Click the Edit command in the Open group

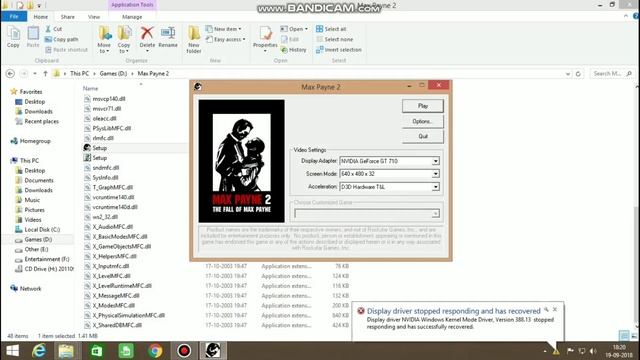coord(290,39)
